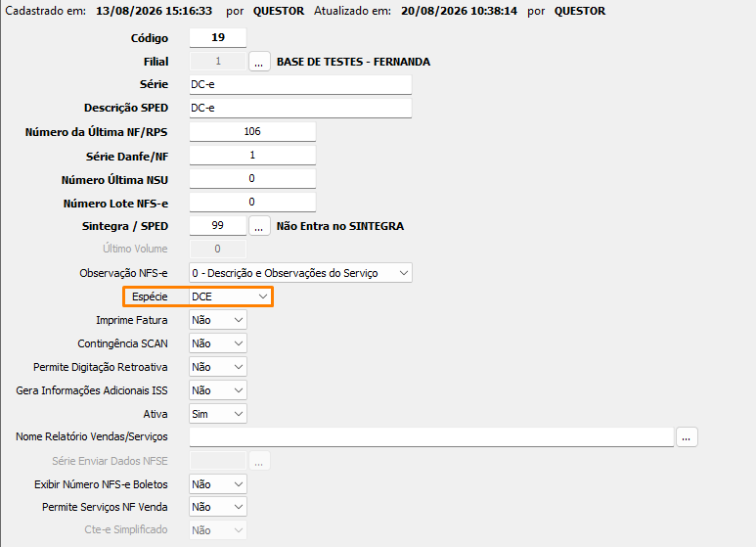
Task: Open the Sintegra / SPED lookup ellipsis button
Action: (259, 226)
